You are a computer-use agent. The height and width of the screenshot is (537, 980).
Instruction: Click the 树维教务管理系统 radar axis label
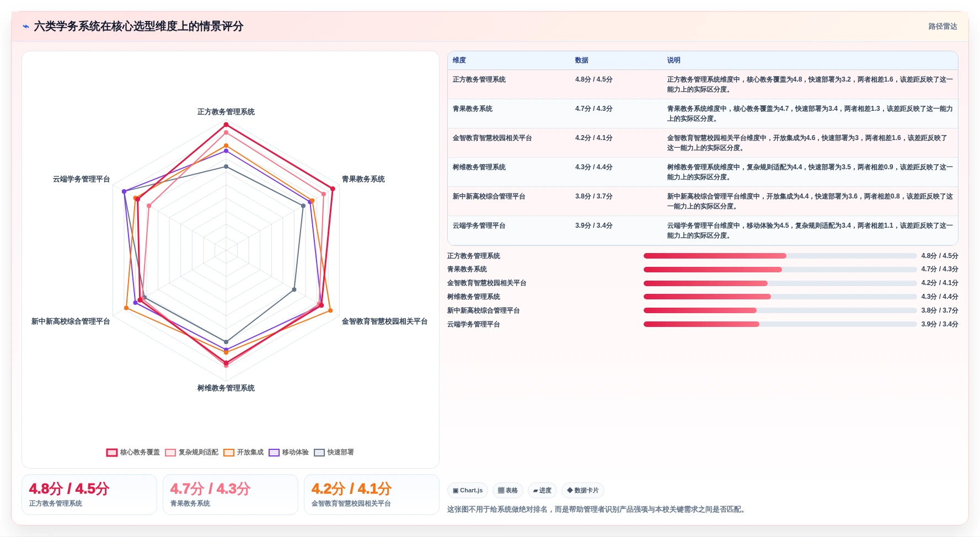[x=226, y=388]
